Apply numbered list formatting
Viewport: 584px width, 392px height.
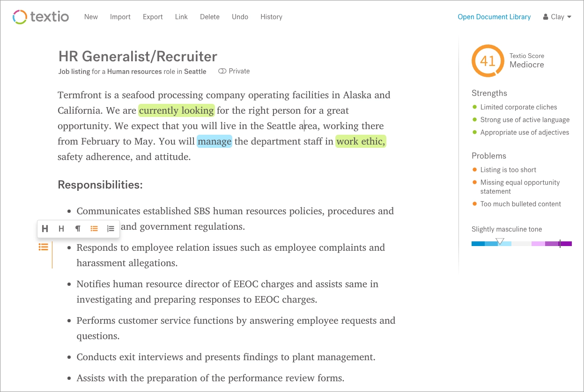[111, 229]
